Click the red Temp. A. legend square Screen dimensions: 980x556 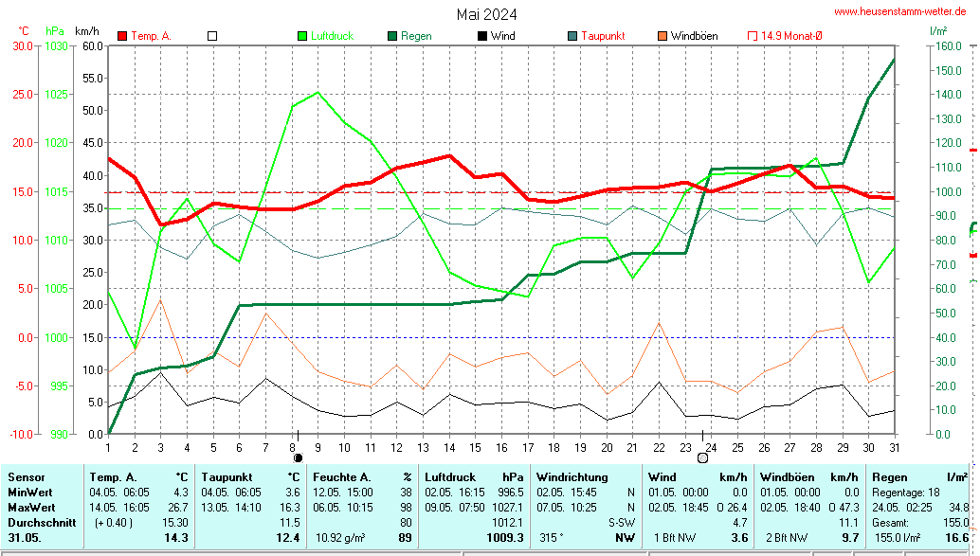click(x=122, y=36)
